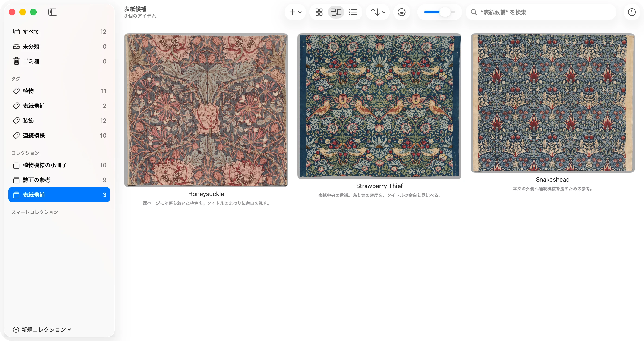Click the 表紙候補 window title
This screenshot has height=341, width=644.
pos(135,9)
